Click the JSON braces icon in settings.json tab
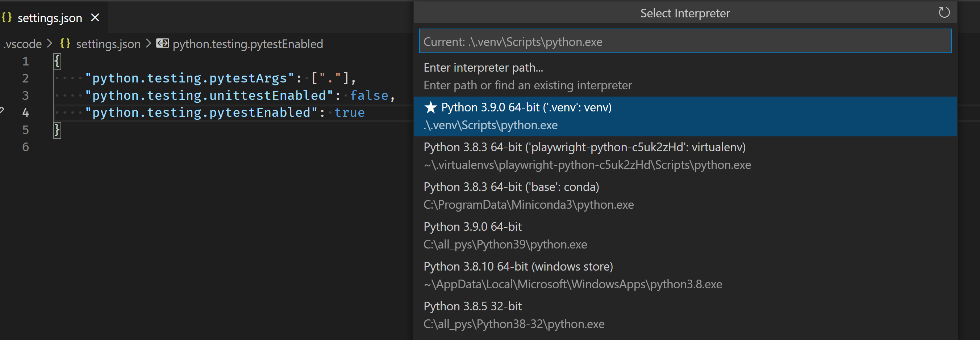980x340 pixels. [x=7, y=17]
